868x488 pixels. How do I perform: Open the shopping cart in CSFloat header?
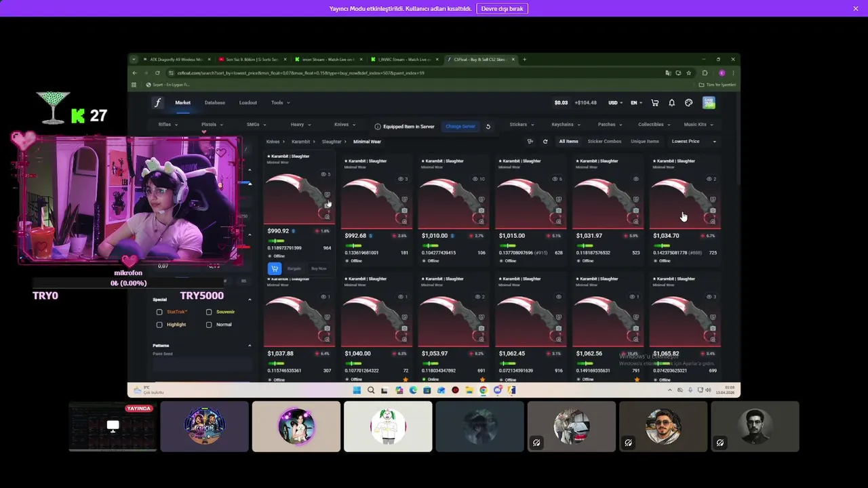click(654, 103)
